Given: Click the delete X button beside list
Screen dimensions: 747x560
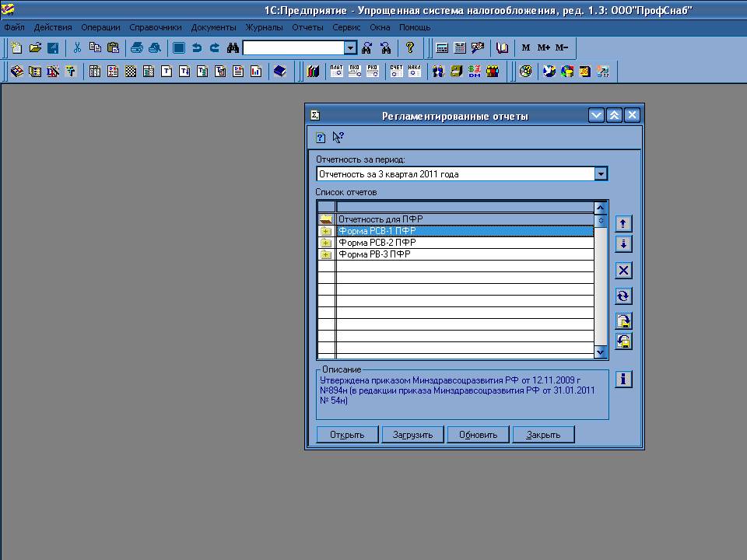Looking at the screenshot, I should (x=623, y=271).
